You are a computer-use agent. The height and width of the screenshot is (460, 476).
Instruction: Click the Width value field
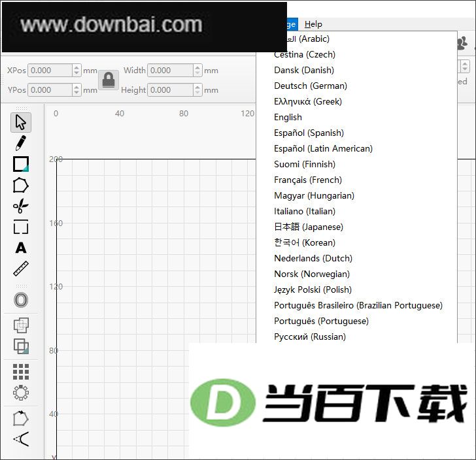[x=170, y=71]
